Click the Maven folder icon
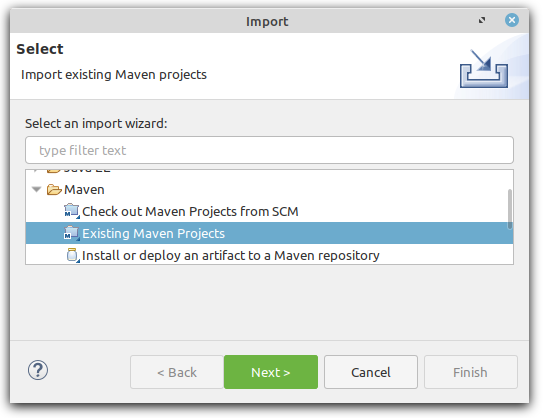 point(54,189)
